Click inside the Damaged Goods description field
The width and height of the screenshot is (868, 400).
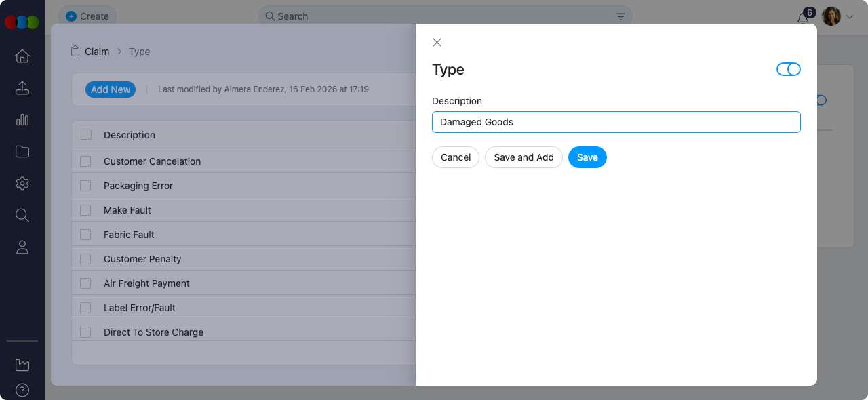pyautogui.click(x=616, y=122)
